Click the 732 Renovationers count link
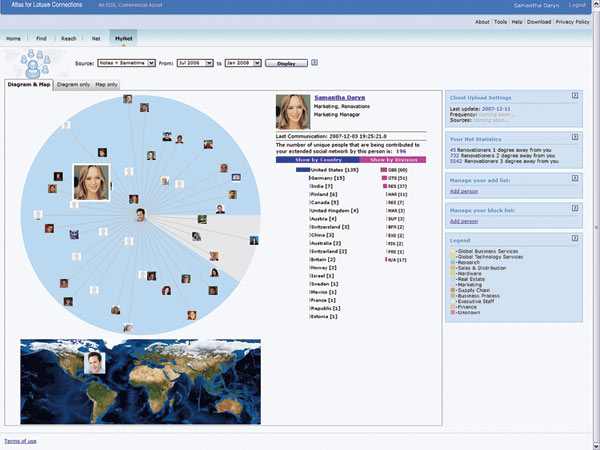Screen dimensions: 600x450 point(454,156)
